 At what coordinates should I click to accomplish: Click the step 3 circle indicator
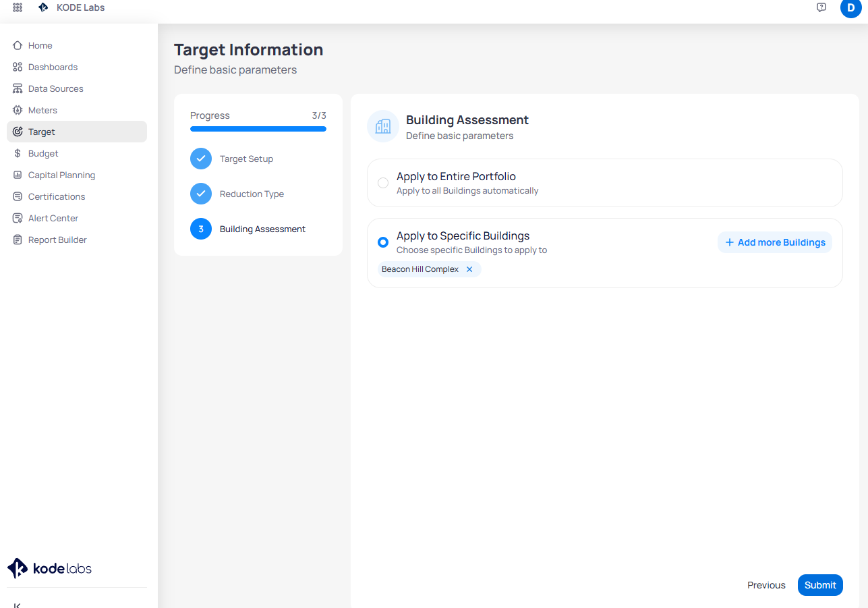click(201, 229)
